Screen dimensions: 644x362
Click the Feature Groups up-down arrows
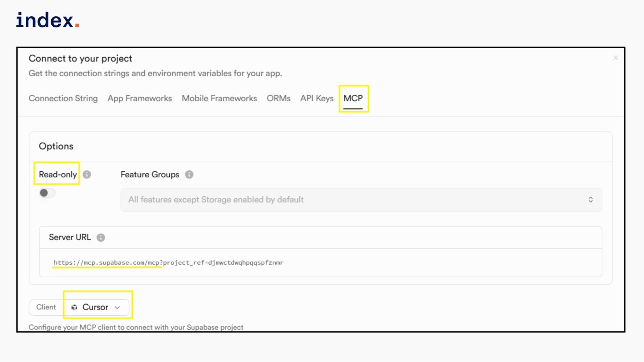[591, 200]
